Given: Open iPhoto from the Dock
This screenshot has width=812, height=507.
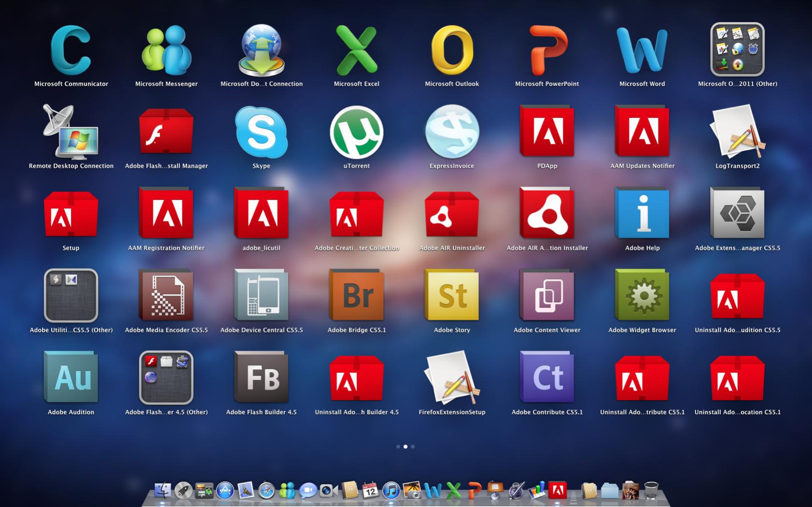Looking at the screenshot, I should pyautogui.click(x=412, y=491).
